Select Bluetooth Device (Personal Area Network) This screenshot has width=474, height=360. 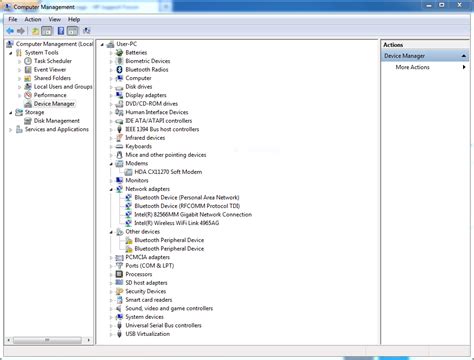click(187, 197)
